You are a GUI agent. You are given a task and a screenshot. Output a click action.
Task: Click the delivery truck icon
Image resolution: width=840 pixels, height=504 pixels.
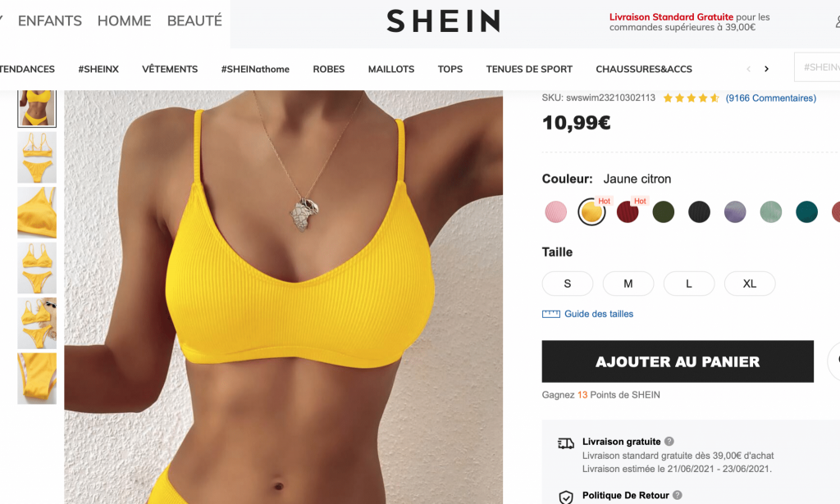pos(566,443)
